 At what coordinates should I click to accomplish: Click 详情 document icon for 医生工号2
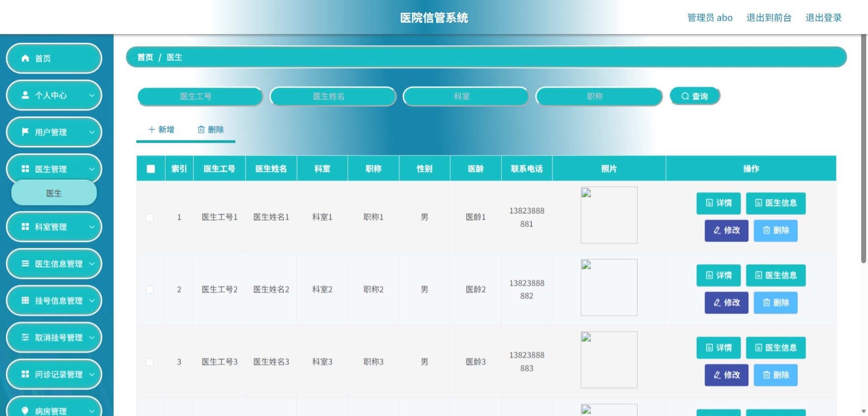pos(709,275)
